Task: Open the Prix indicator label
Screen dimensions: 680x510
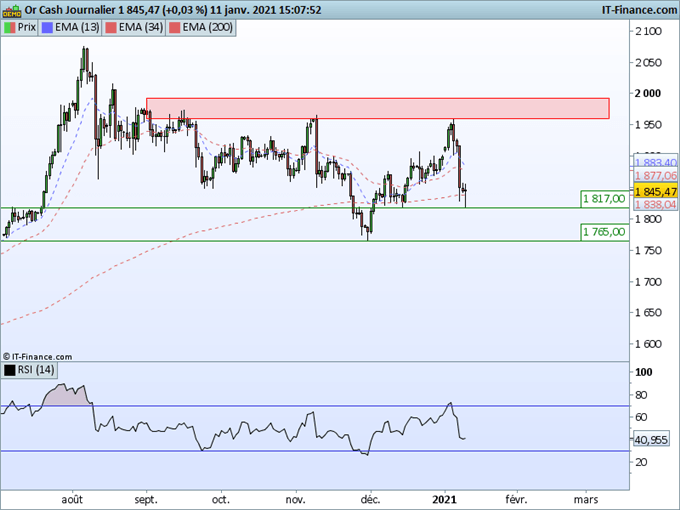Action: pyautogui.click(x=20, y=28)
